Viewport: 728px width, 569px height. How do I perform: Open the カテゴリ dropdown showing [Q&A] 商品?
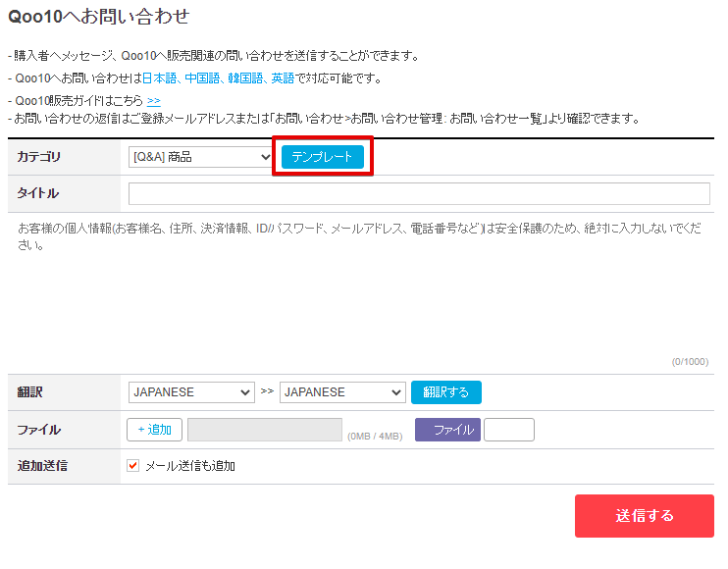(x=200, y=157)
